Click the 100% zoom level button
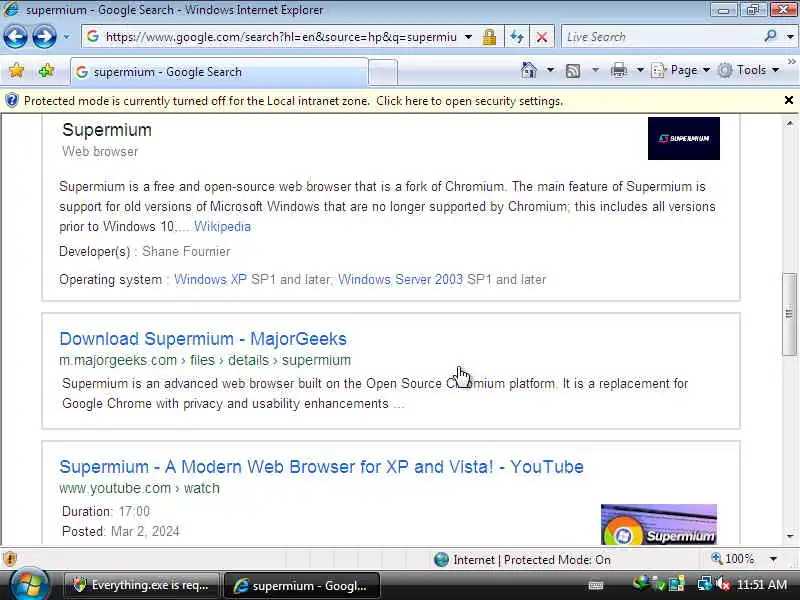800x600 pixels. point(733,559)
